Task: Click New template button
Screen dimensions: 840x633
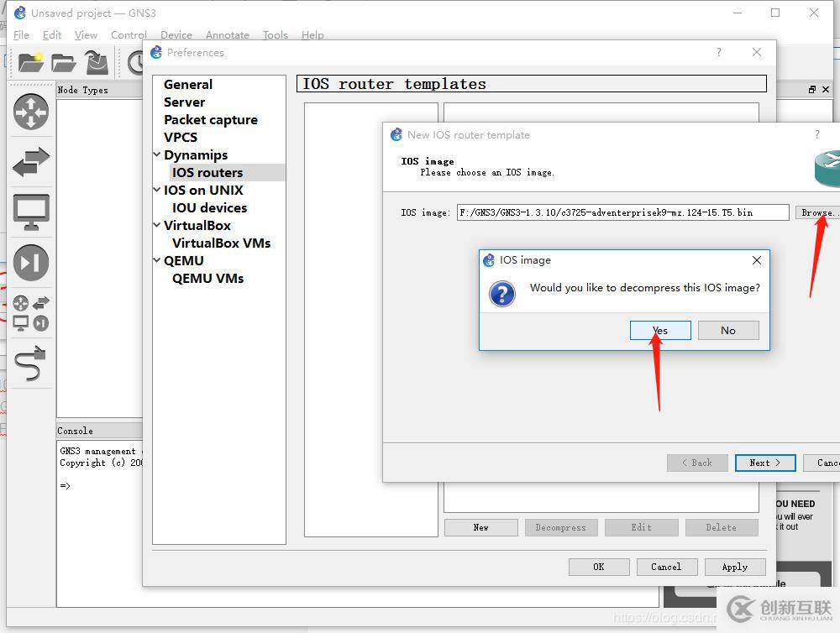Action: [480, 527]
